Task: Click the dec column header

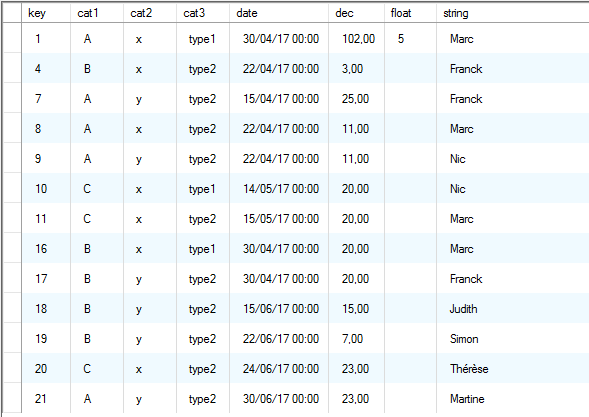Action: (x=356, y=13)
